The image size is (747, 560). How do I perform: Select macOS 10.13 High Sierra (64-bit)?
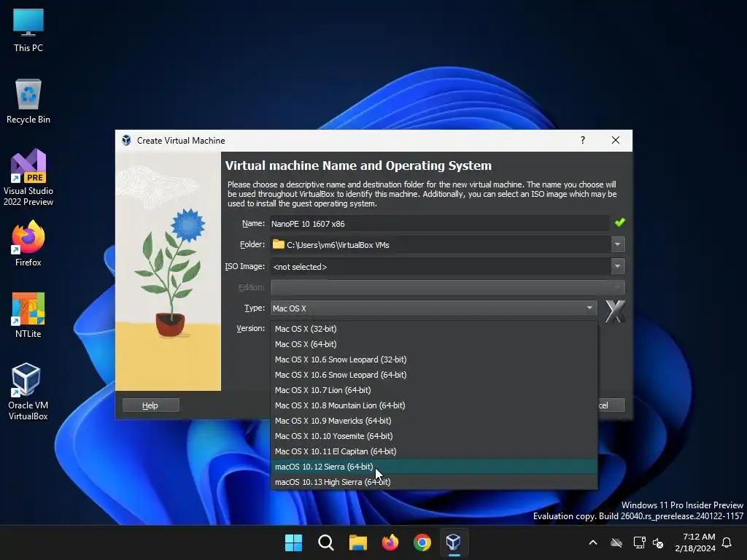433,482
